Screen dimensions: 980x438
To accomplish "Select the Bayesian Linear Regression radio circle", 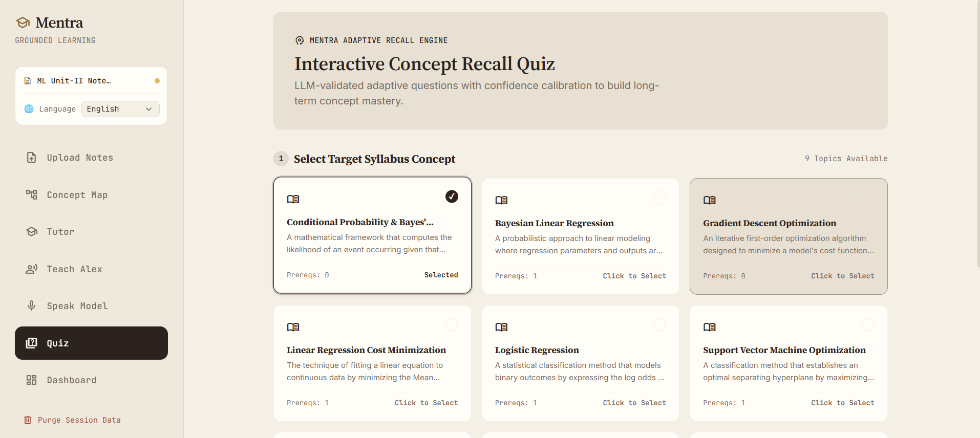I will (x=659, y=198).
